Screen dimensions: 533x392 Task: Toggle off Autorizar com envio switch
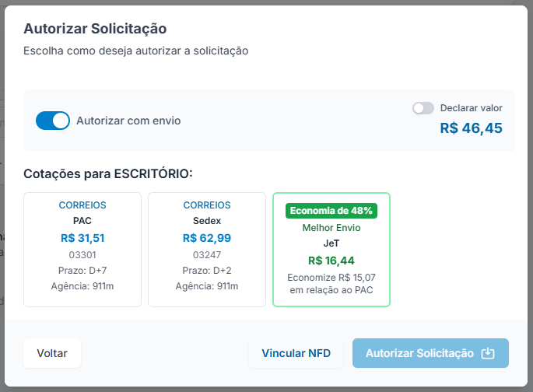click(53, 121)
